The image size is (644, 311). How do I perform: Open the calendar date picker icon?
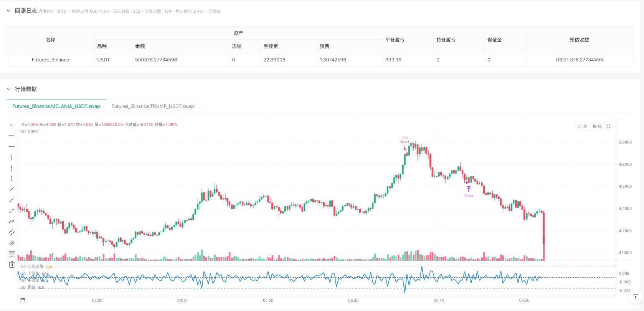coord(23,300)
